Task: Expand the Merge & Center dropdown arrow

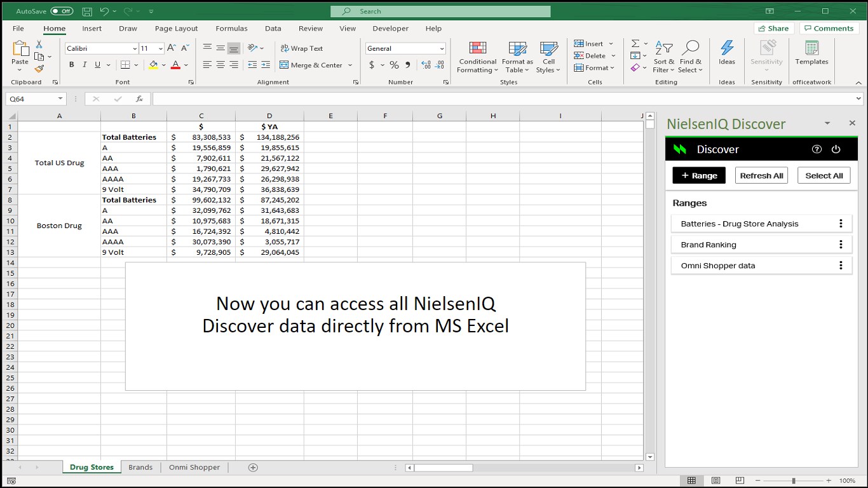Action: pyautogui.click(x=349, y=65)
